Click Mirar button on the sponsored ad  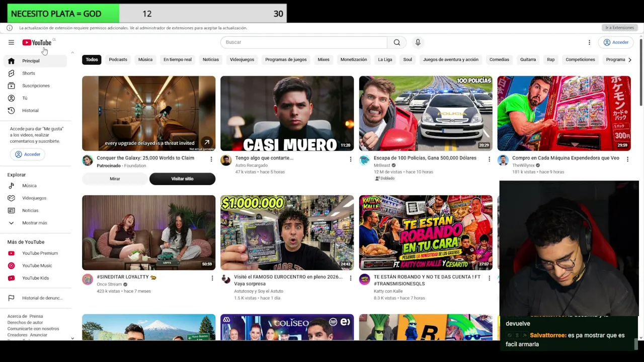[115, 179]
